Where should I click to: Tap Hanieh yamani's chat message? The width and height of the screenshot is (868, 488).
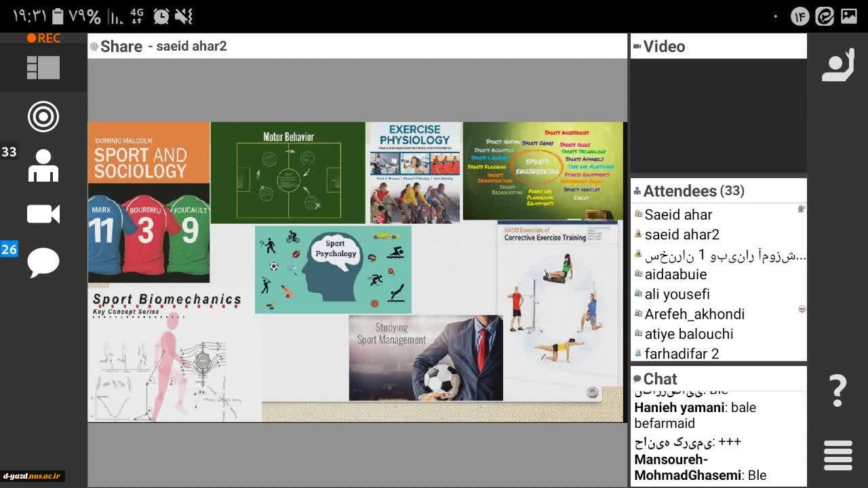click(694, 415)
